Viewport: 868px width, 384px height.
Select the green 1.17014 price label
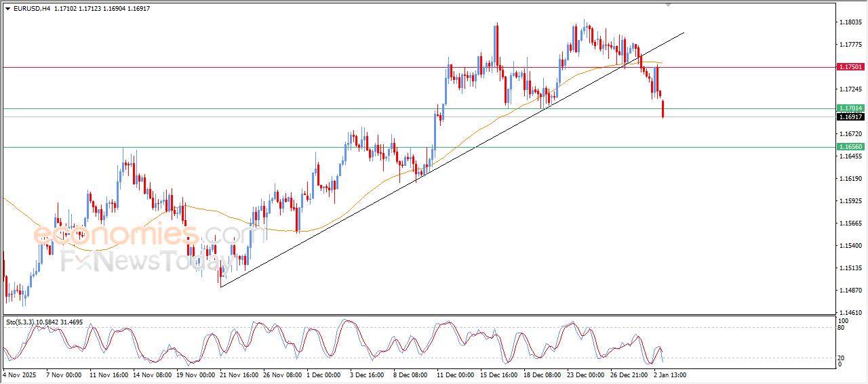pos(850,108)
